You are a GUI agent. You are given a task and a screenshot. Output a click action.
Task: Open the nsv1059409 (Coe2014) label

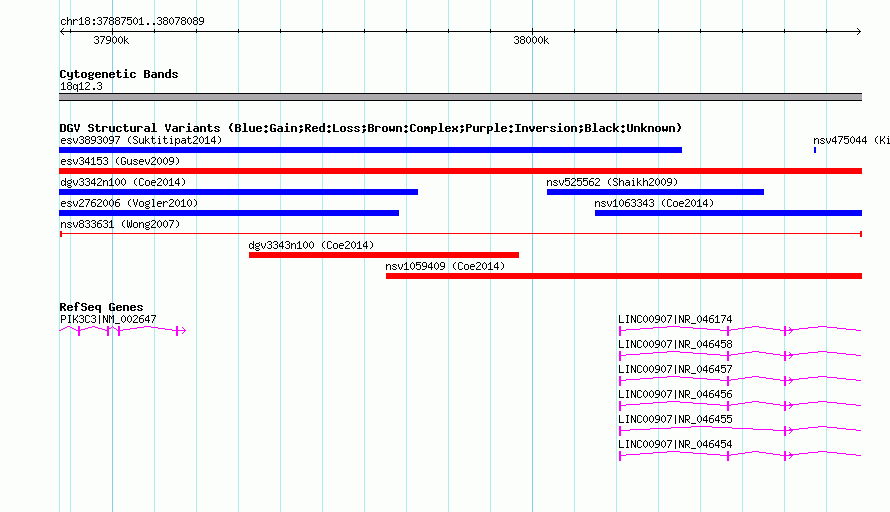click(x=445, y=266)
